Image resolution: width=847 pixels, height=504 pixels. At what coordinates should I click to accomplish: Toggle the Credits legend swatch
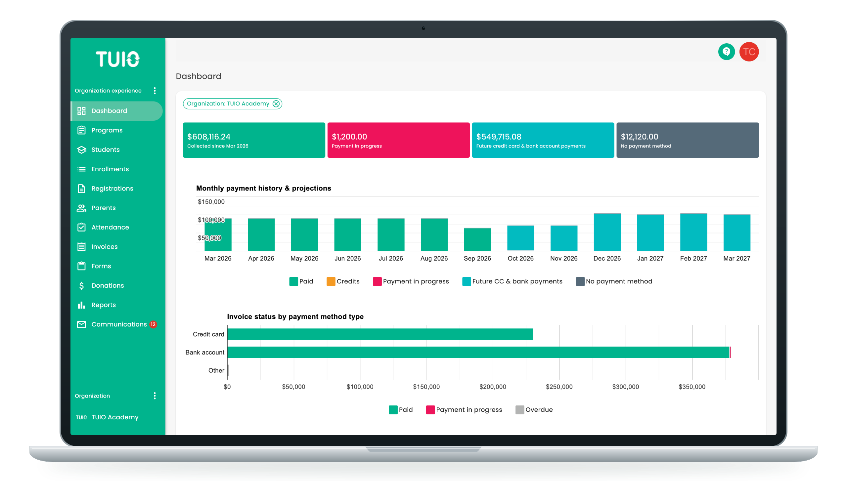coord(331,281)
